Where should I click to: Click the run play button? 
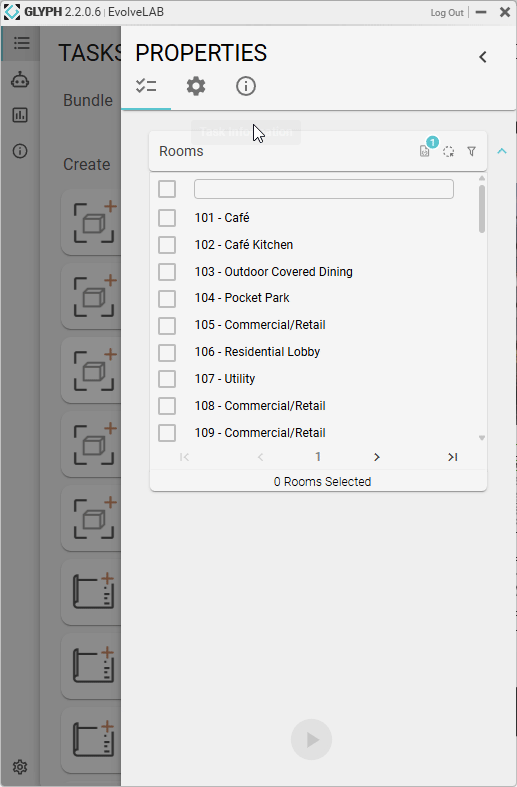click(x=311, y=739)
